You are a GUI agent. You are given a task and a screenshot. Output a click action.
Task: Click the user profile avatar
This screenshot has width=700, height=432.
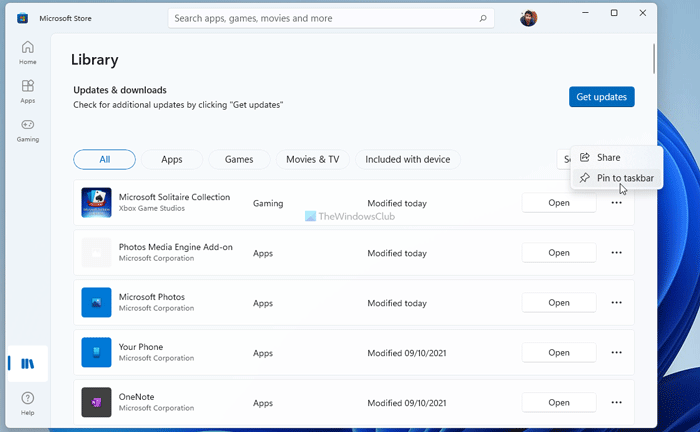point(529,18)
